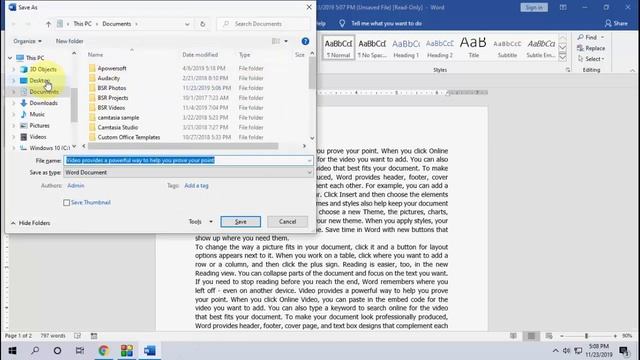This screenshot has height=360, width=640.
Task: Select Music in the navigation tree
Action: point(37,114)
